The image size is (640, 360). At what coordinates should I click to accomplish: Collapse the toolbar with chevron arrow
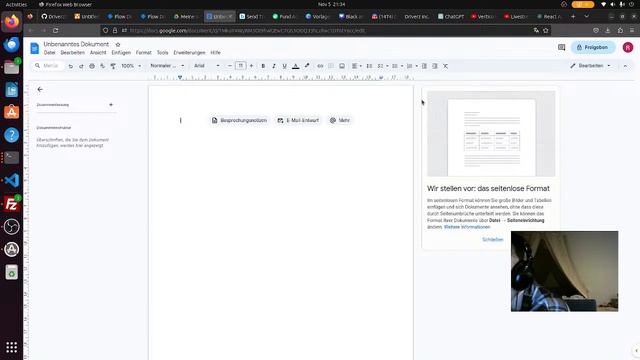(x=625, y=66)
